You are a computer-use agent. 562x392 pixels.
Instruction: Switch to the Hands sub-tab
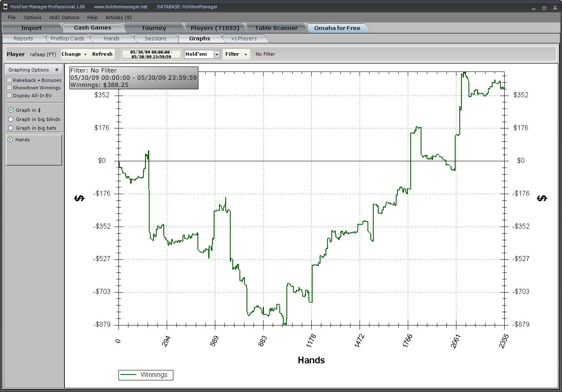click(x=111, y=39)
